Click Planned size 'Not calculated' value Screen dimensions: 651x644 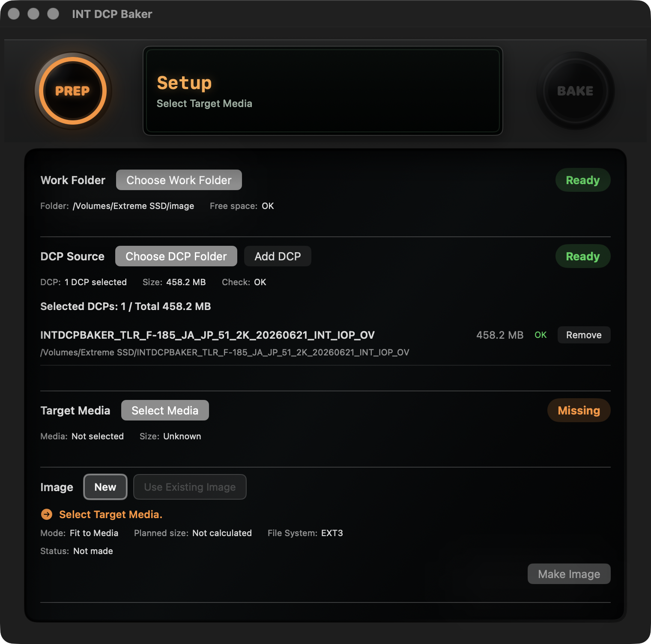(x=222, y=533)
